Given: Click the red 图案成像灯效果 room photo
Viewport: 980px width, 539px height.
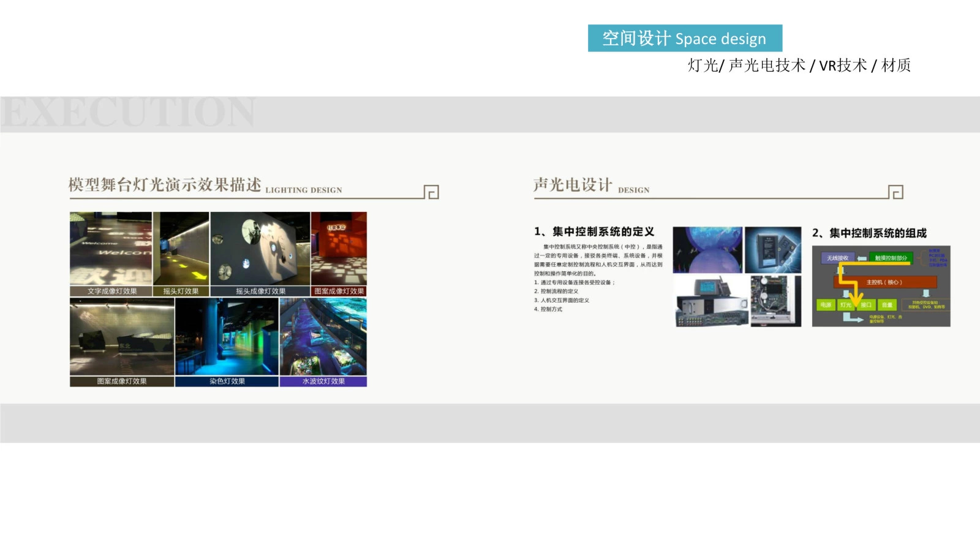Looking at the screenshot, I should tap(339, 249).
